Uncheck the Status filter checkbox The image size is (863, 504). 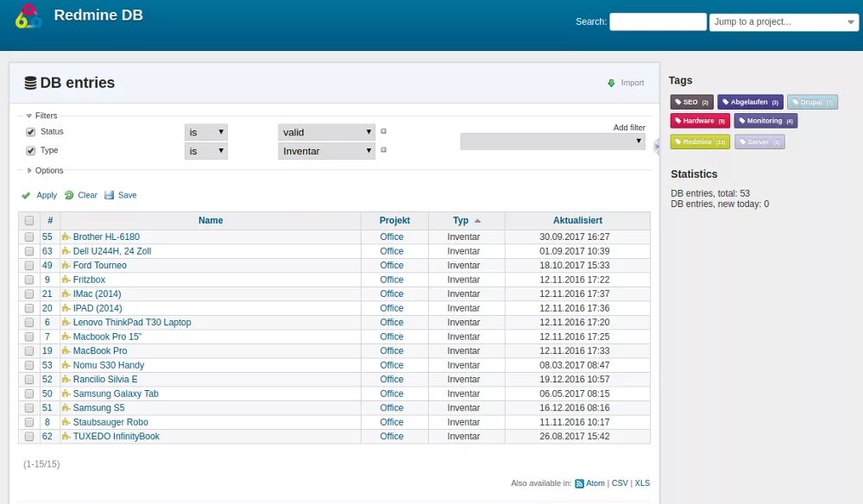(31, 132)
